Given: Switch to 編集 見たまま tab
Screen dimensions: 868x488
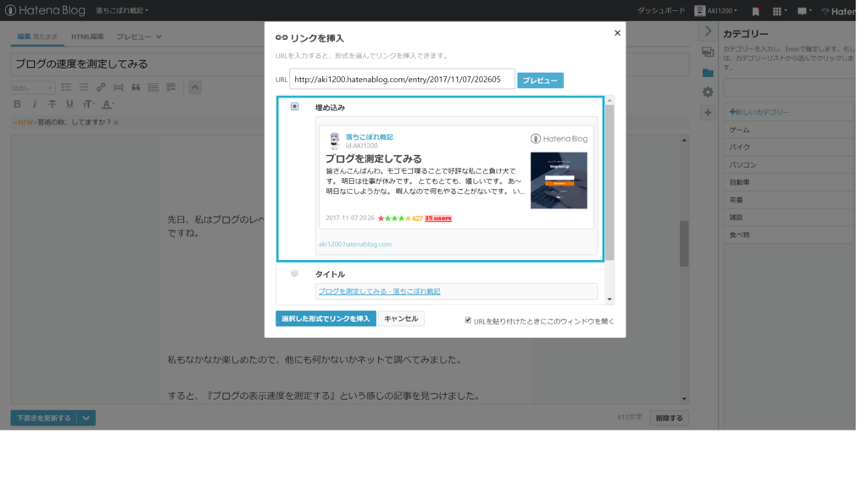Looking at the screenshot, I should click(37, 36).
